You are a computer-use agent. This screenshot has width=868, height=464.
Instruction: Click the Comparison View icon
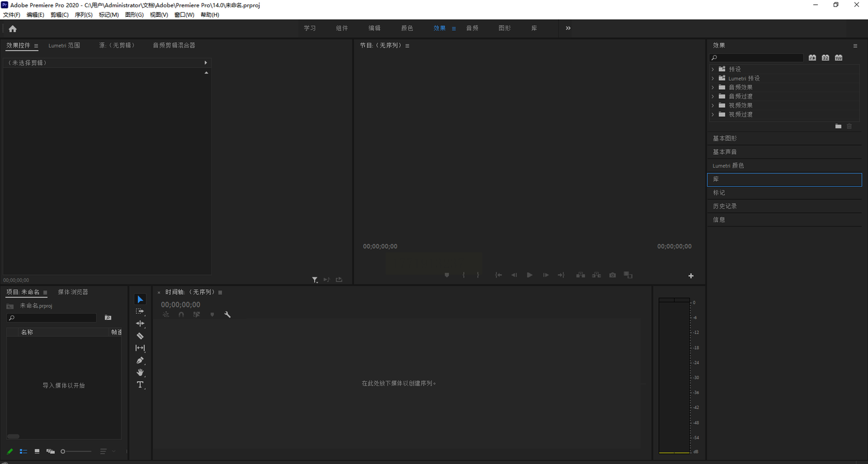[628, 275]
